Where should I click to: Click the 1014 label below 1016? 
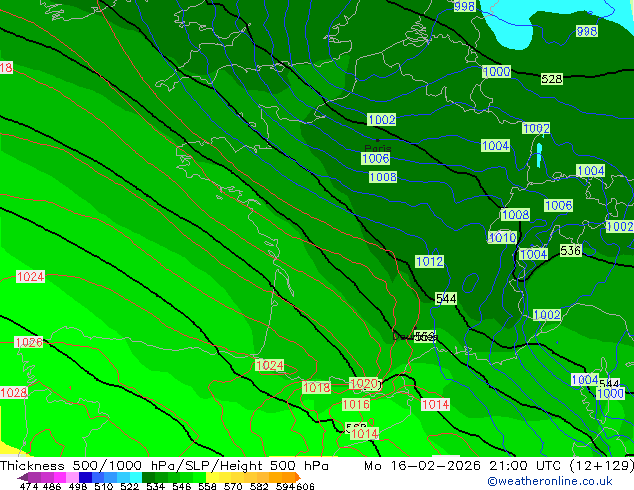point(365,434)
